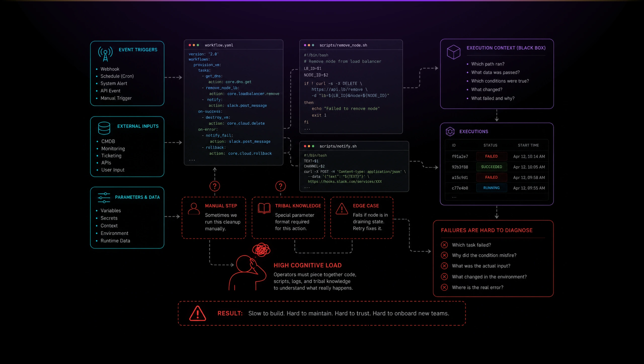The width and height of the screenshot is (644, 364).
Task: Click the Event Triggers antenna icon
Action: click(x=105, y=54)
